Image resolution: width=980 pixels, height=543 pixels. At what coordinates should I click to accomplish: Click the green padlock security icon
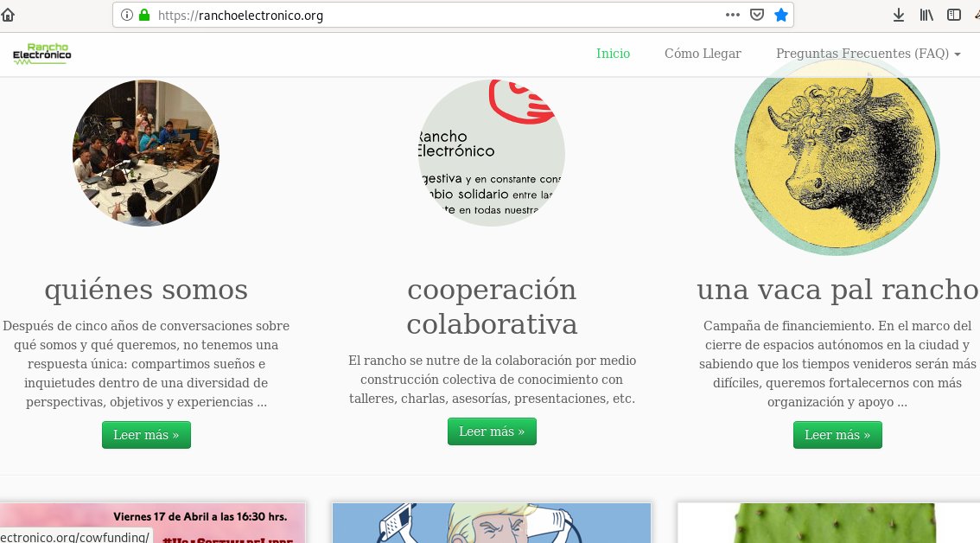144,15
